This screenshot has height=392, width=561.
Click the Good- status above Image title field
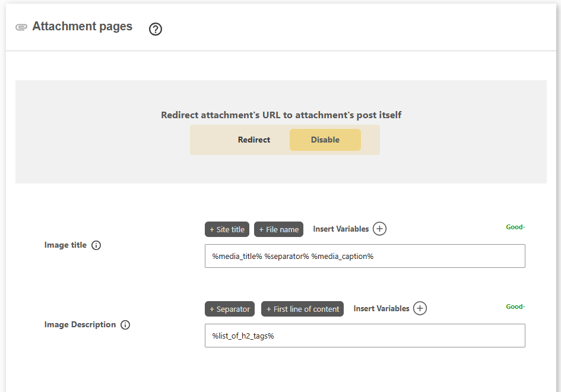coord(515,227)
